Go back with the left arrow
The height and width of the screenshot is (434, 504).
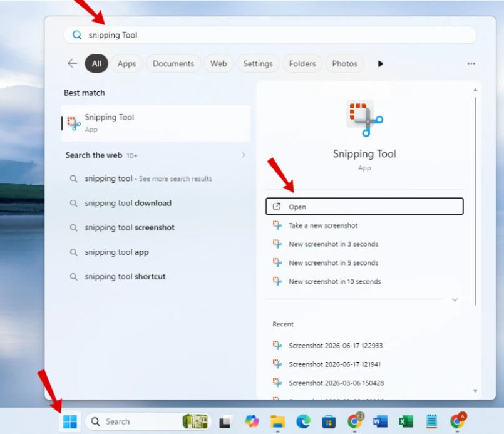[x=73, y=63]
